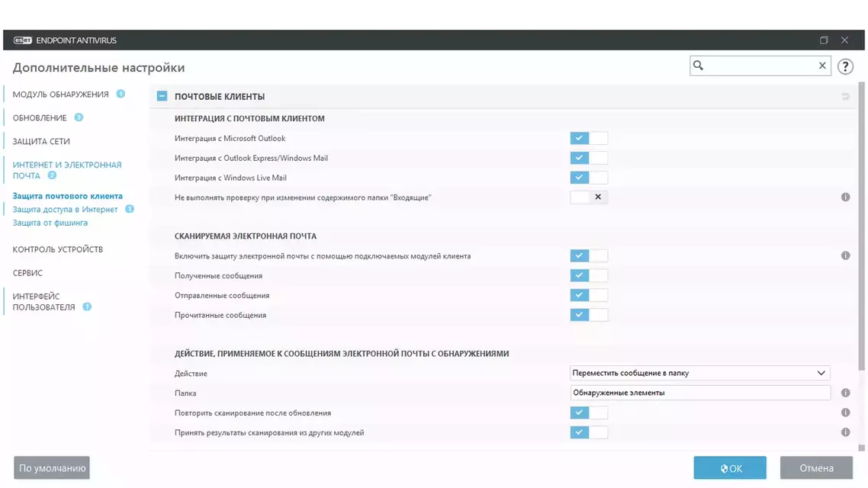Click the OK button
The width and height of the screenshot is (868, 488).
(x=730, y=468)
